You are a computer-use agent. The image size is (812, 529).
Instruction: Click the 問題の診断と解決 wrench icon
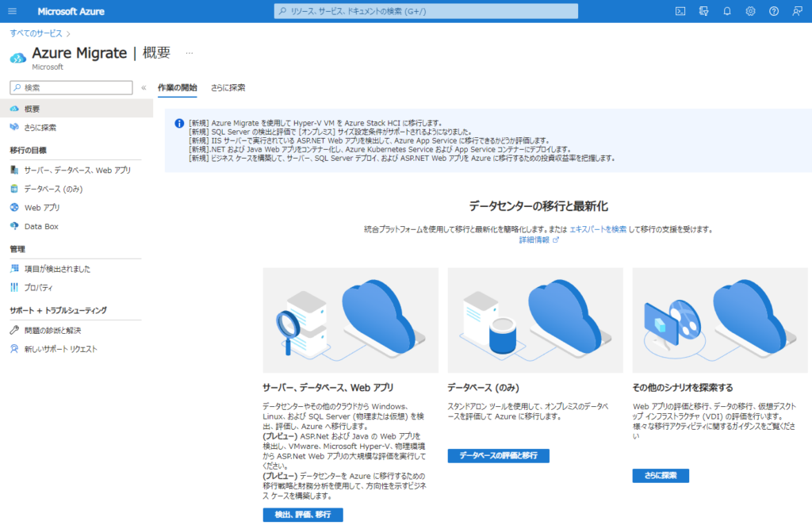[14, 330]
